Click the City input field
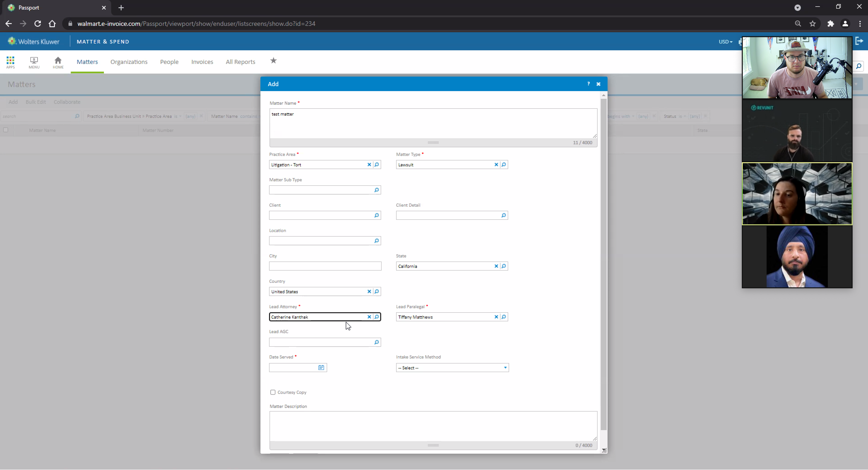The width and height of the screenshot is (868, 470). [325, 266]
